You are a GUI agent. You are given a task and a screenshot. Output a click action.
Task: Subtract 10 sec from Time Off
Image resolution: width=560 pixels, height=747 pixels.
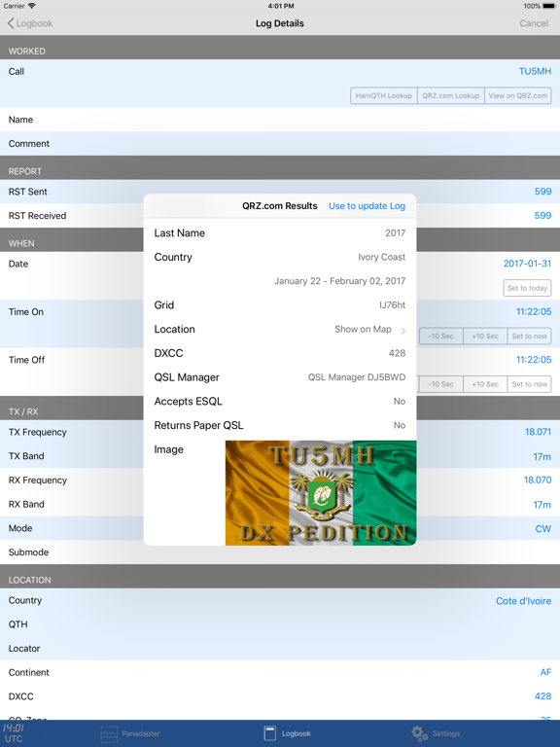[441, 384]
